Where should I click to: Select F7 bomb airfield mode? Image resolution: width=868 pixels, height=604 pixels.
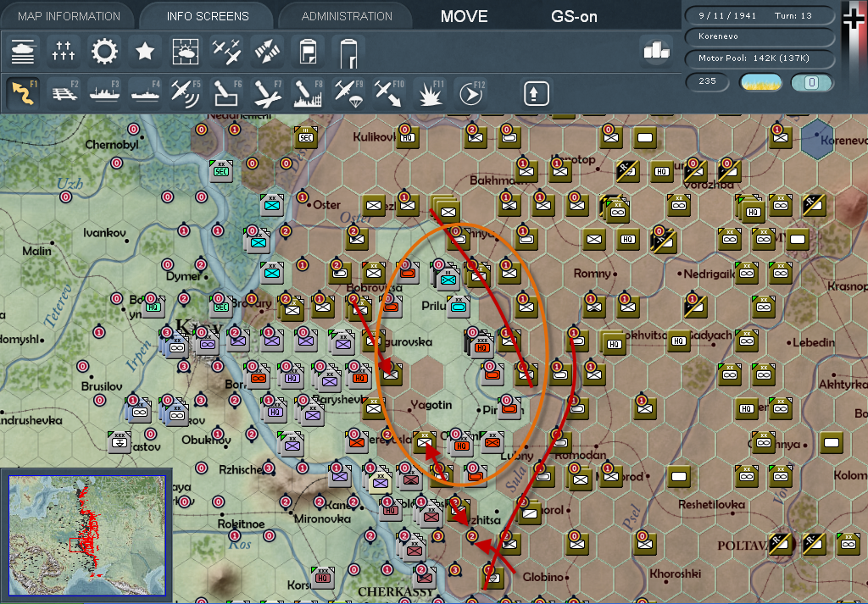[x=267, y=92]
